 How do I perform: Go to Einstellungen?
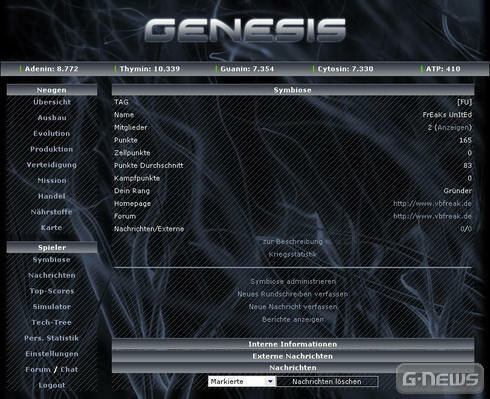52,353
